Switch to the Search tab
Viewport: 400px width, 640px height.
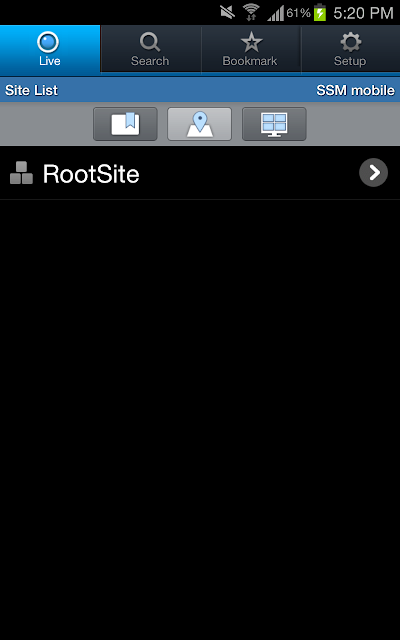(150, 50)
